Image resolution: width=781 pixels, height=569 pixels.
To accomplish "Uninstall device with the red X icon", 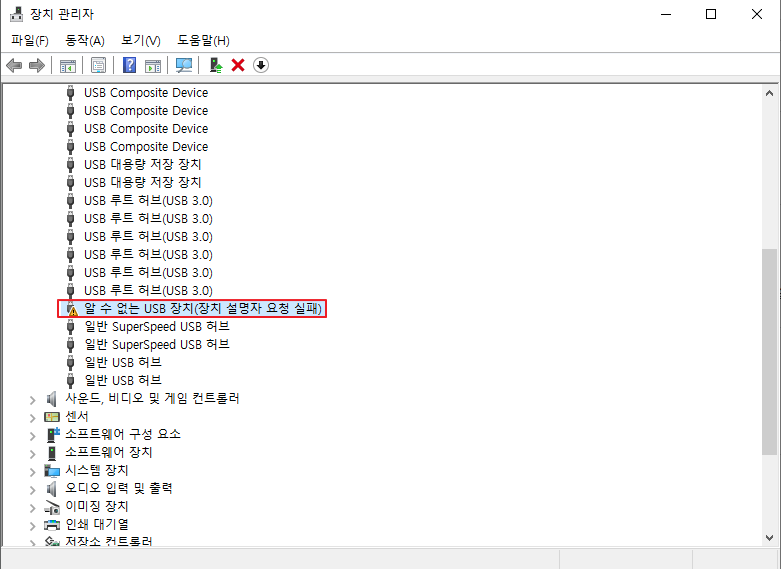I will pos(238,65).
